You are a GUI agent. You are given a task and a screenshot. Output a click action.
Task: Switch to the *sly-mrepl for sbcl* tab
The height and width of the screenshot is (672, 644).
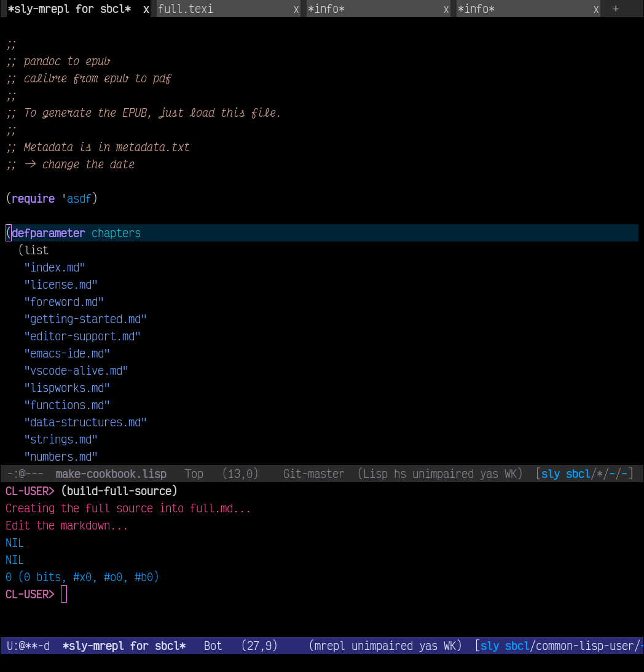(x=69, y=9)
